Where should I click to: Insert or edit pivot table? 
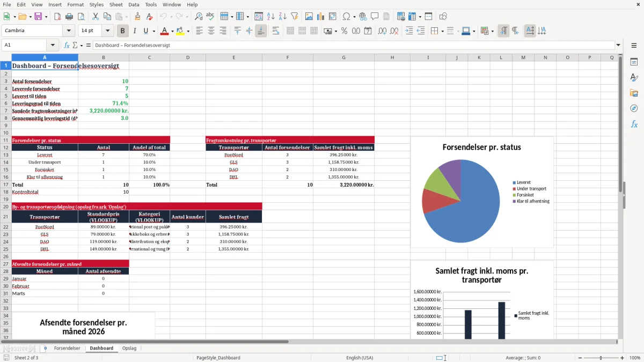click(x=332, y=17)
